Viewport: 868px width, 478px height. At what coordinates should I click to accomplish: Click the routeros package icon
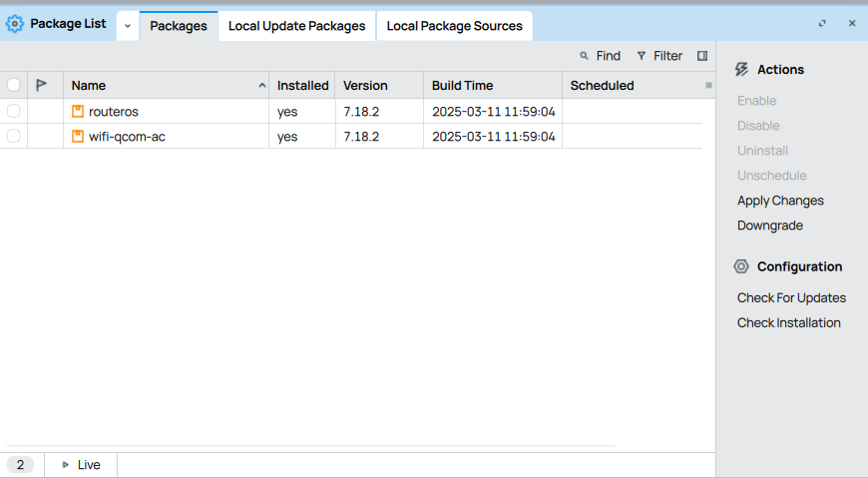tap(78, 112)
